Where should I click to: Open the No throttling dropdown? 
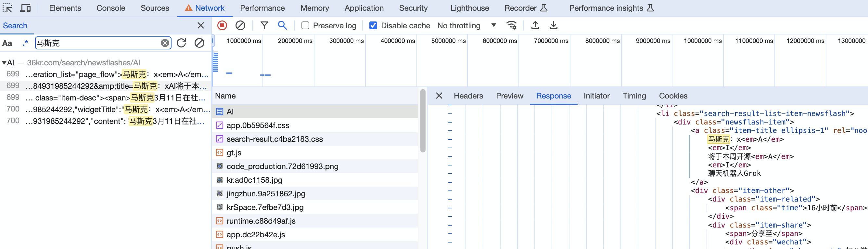[466, 26]
